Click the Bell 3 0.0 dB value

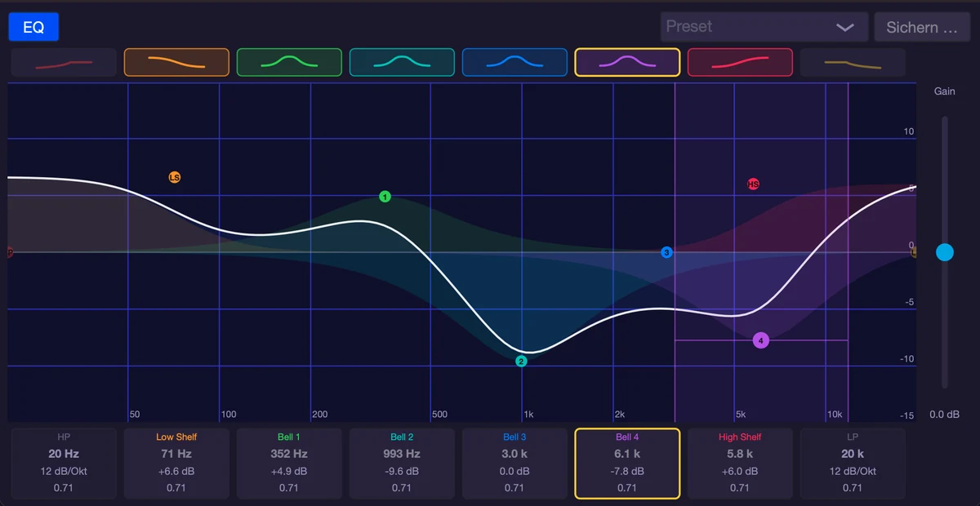[x=514, y=471]
